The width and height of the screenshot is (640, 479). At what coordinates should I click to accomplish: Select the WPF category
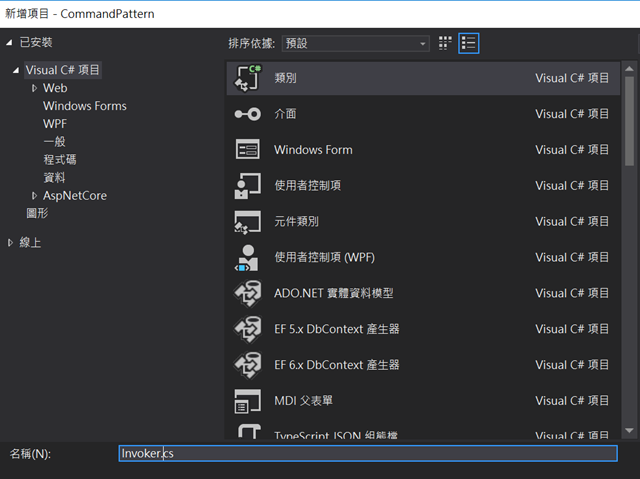(55, 124)
